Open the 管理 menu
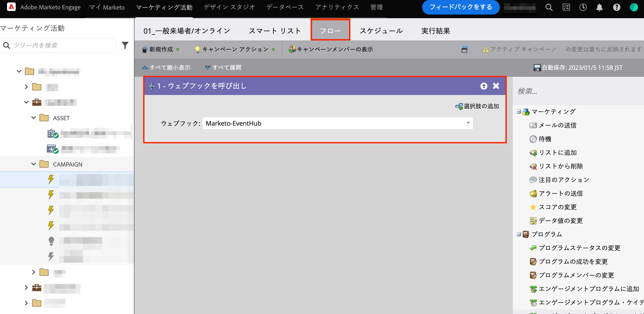Viewport: 644px width, 314px height. (x=376, y=7)
